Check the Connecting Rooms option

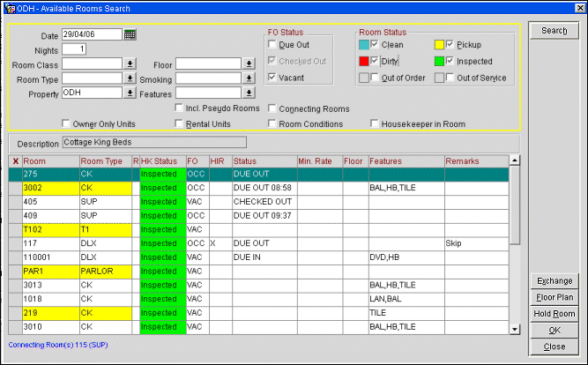click(272, 108)
